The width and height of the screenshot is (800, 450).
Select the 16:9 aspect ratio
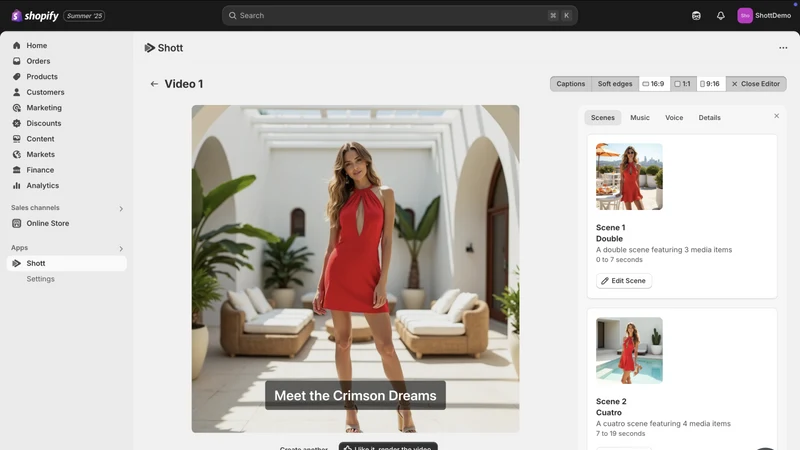coord(654,84)
